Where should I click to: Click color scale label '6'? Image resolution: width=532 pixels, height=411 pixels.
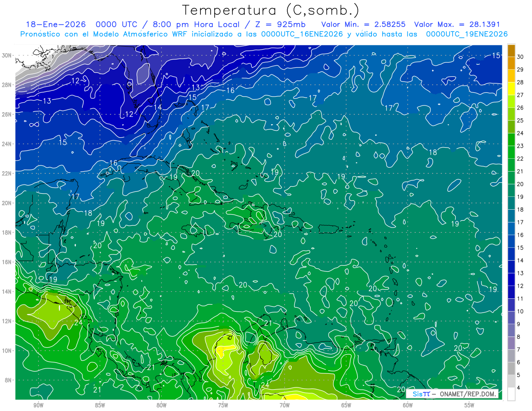pyautogui.click(x=519, y=362)
